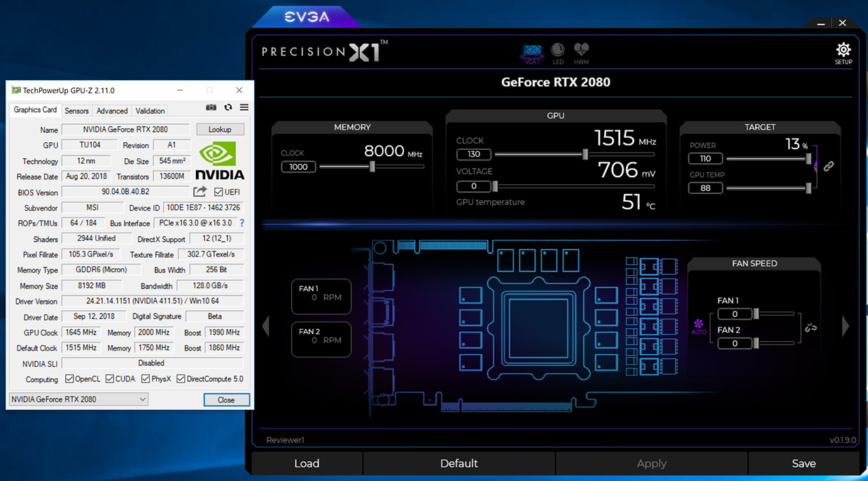Open Precision X1 Setup gear
Viewport: 868px width, 481px height.
(843, 53)
